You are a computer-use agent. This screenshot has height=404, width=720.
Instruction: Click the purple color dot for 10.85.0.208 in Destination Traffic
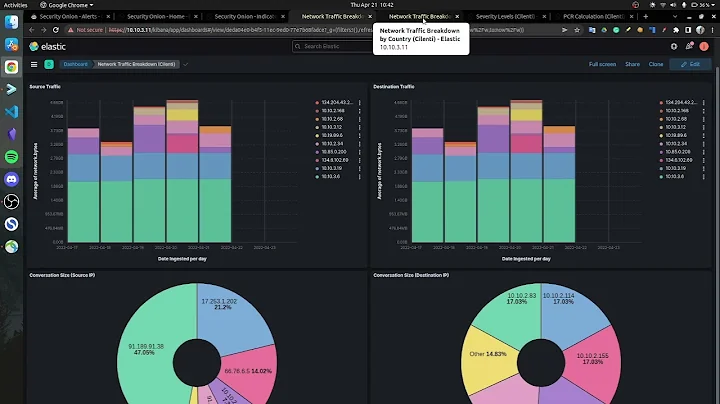(661, 152)
